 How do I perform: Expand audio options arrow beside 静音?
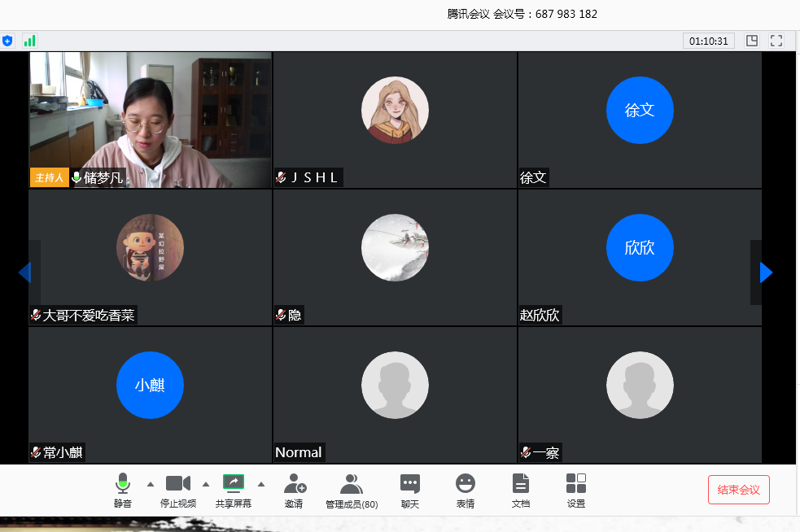(x=150, y=484)
